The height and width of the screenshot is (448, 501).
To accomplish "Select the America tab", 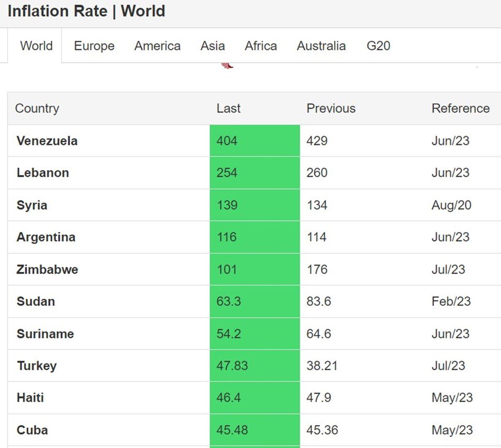I will [x=157, y=45].
